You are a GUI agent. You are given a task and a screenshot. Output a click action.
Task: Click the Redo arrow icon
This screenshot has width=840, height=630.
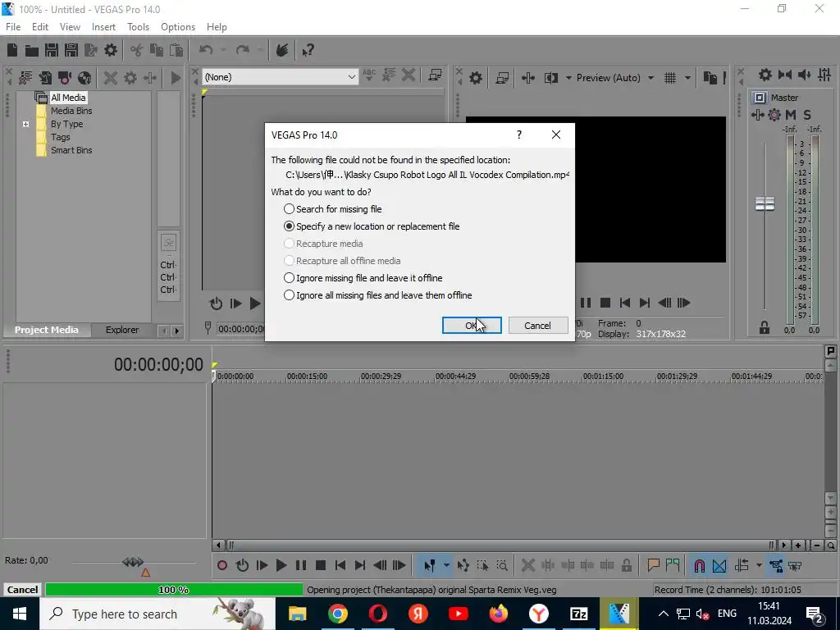(x=243, y=50)
